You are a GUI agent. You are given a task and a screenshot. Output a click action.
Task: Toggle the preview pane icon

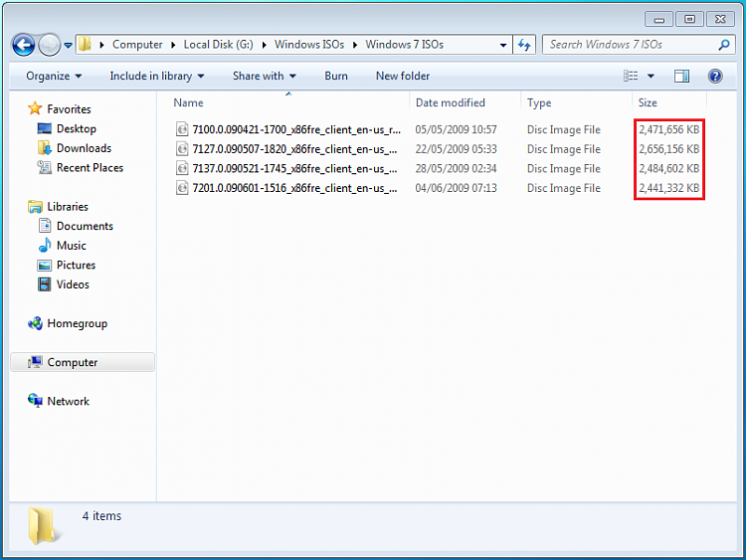coord(681,77)
